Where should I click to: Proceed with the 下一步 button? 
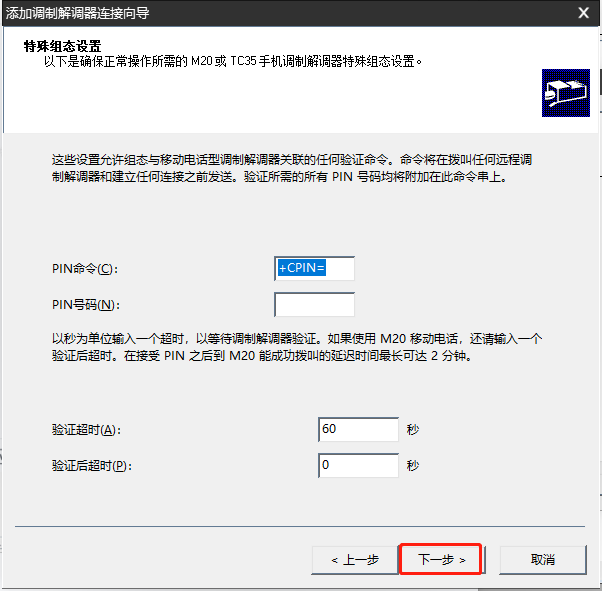441,559
